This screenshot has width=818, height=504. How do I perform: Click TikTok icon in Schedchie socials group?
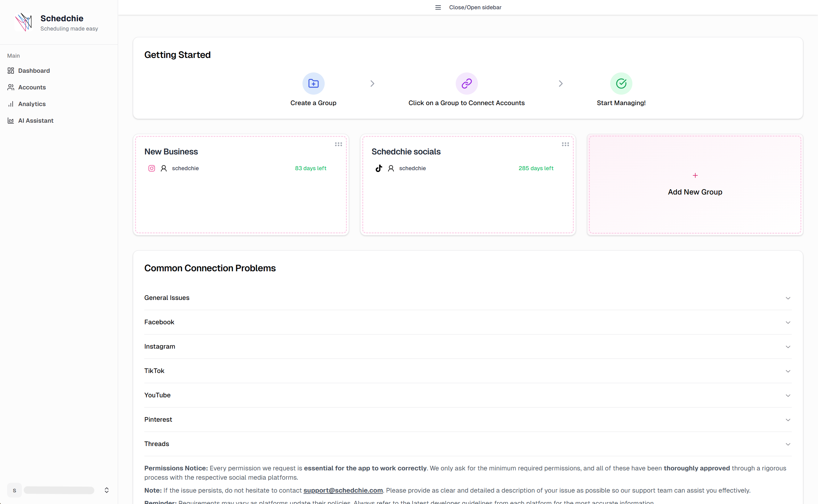pos(379,168)
